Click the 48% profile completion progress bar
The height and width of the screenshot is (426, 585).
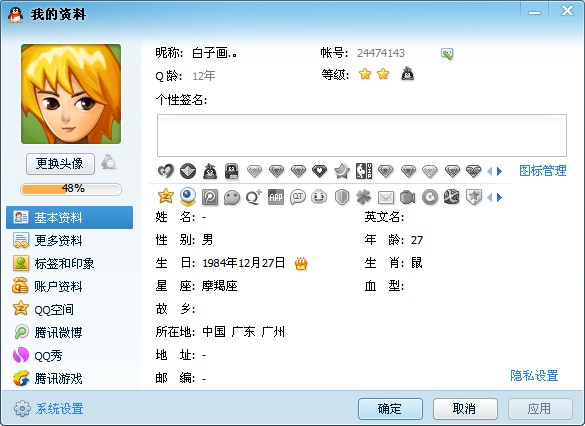[71, 189]
